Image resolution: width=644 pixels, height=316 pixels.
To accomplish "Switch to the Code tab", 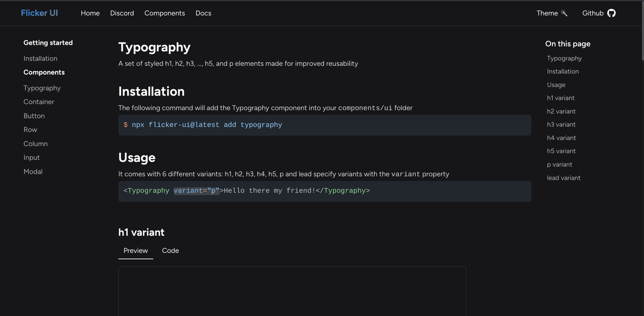I will coord(170,251).
